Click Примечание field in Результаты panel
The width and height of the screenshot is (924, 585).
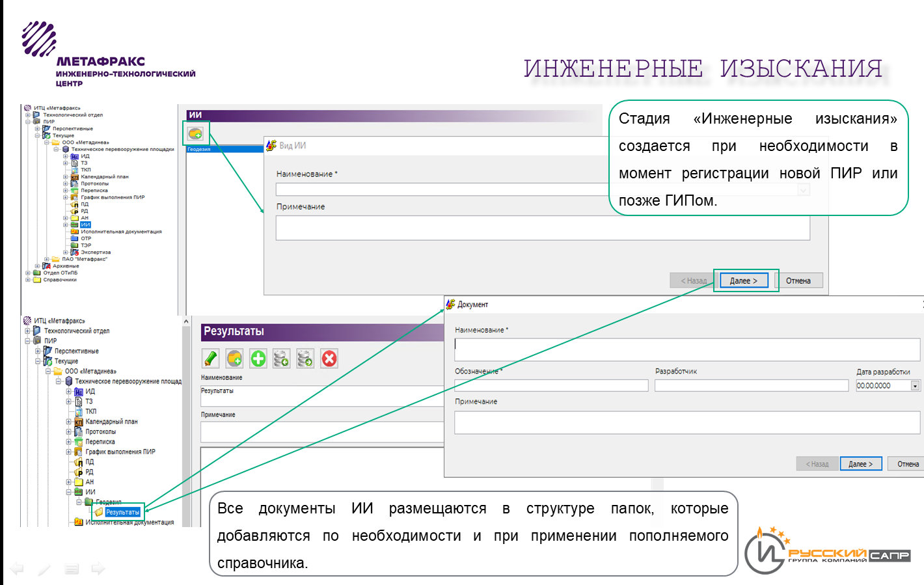(323, 432)
